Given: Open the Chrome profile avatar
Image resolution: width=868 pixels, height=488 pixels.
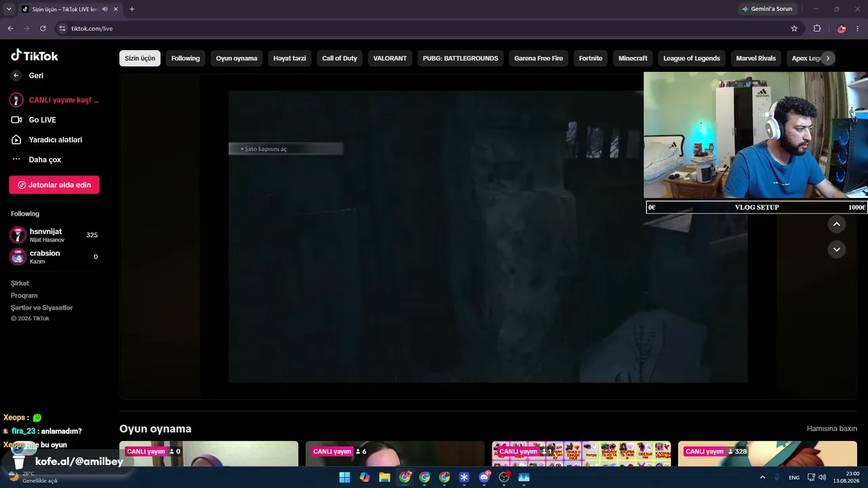Looking at the screenshot, I should pos(842,28).
